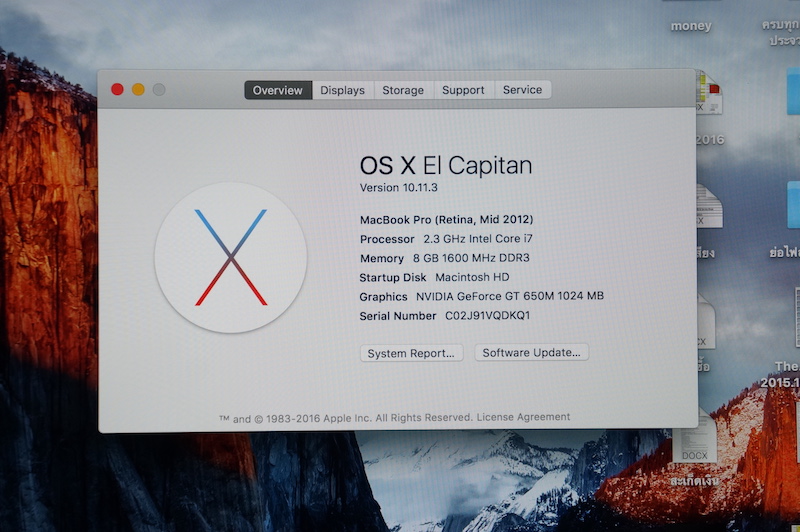Click the greyed-out gray zoom button

click(x=159, y=89)
